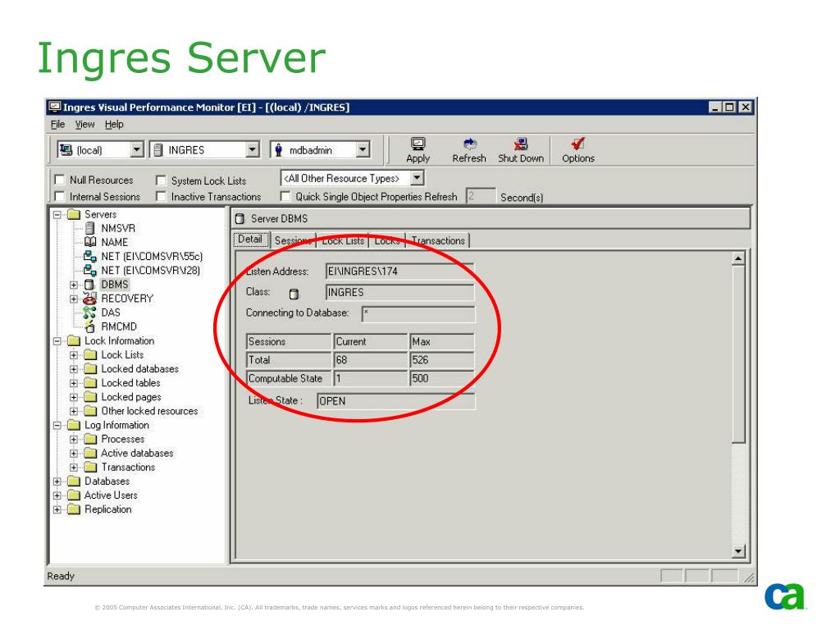This screenshot has height=630, width=840.
Task: Click the Total sessions Current value 68
Action: point(371,360)
